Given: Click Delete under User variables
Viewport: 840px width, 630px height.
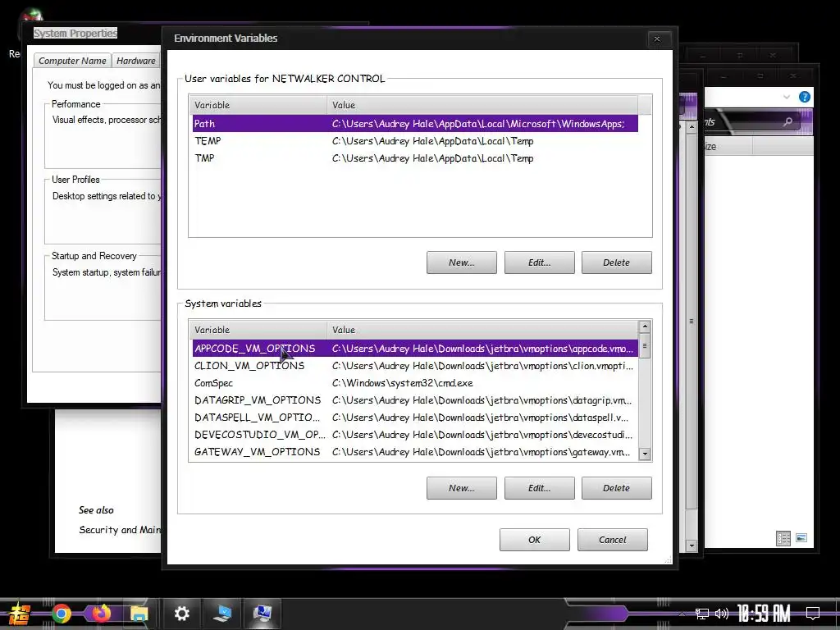Looking at the screenshot, I should tap(617, 262).
